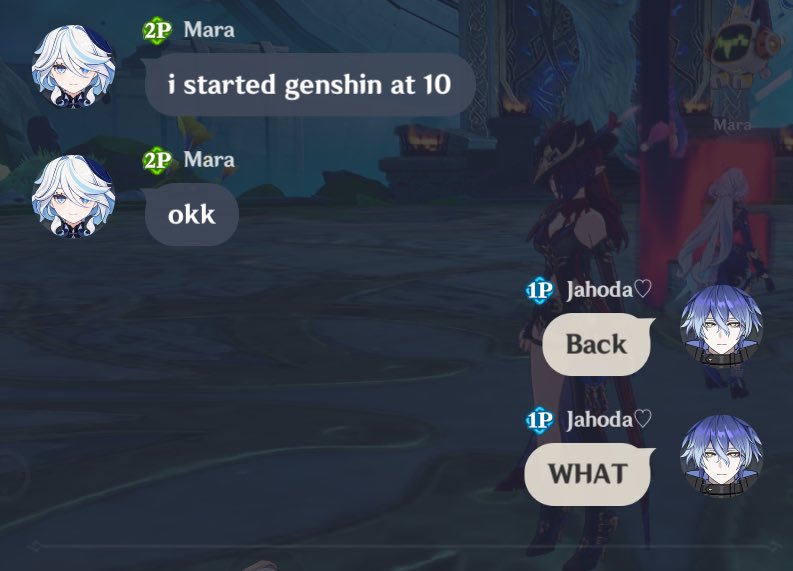Click the Mara name label above the first message
Viewport: 793px width, 571px height.
tap(209, 30)
